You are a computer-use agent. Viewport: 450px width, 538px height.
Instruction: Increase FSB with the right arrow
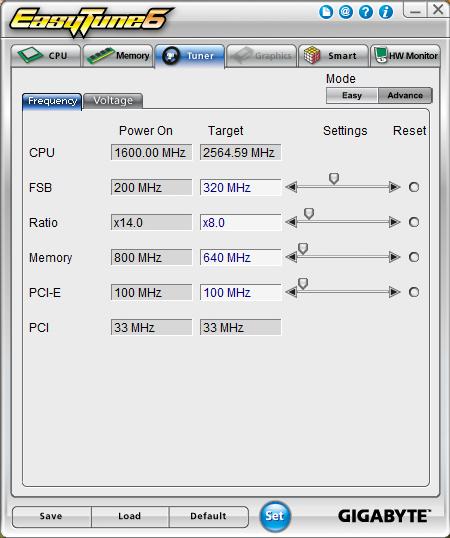[x=395, y=187]
